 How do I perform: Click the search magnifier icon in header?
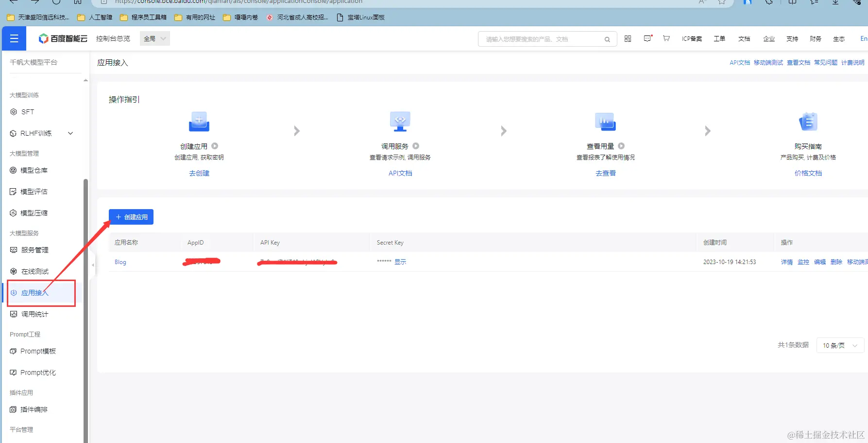pyautogui.click(x=607, y=39)
